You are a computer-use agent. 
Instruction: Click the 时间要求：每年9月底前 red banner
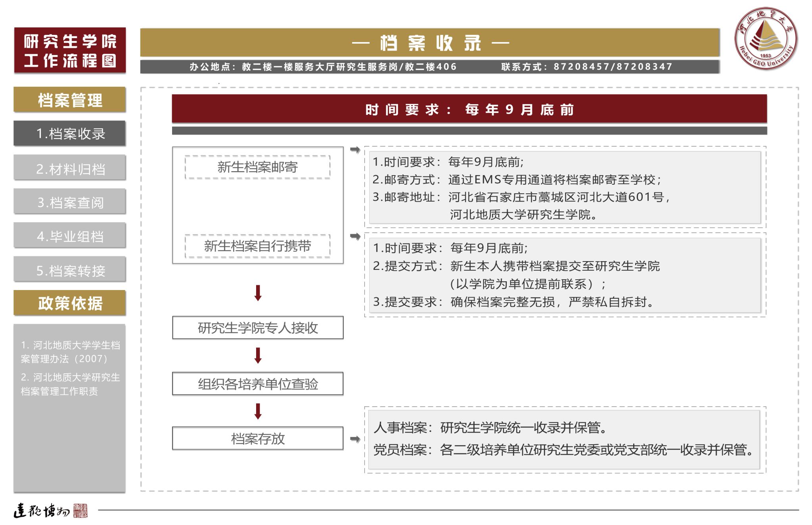[469, 109]
